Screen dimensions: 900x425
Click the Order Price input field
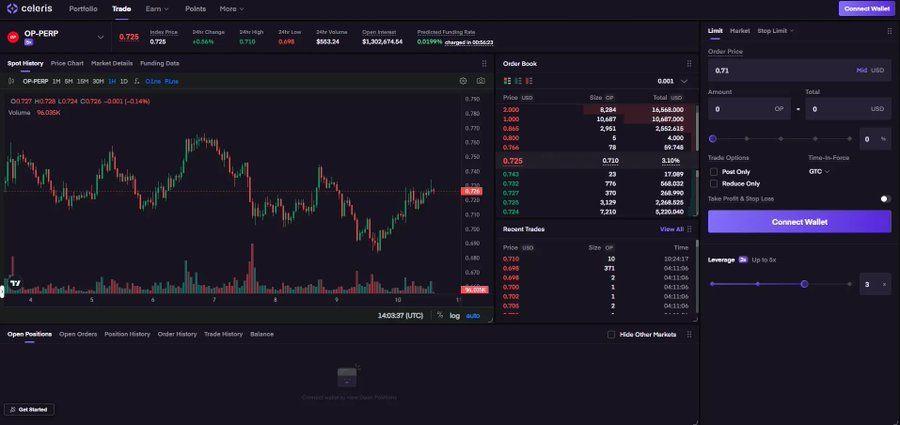[x=780, y=71]
